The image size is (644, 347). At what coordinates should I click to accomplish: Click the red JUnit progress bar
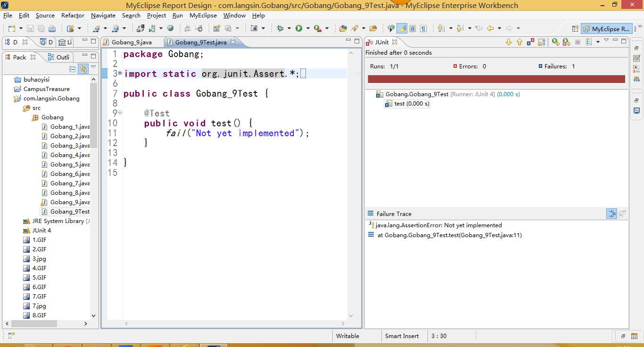[x=496, y=79]
